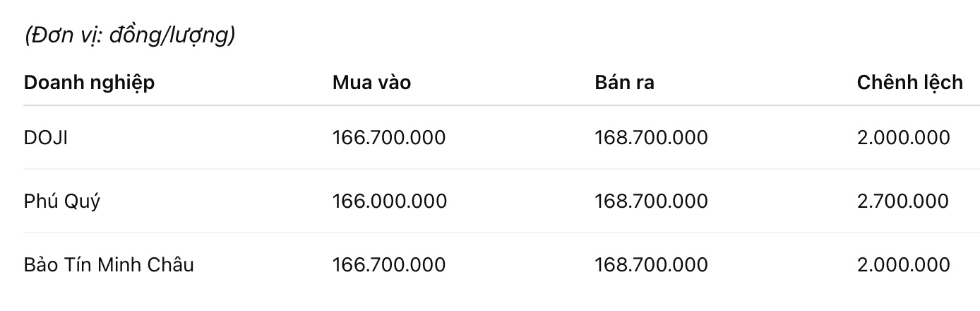Click the "Doanh nghiệp" column header
The width and height of the screenshot is (980, 311).
89,83
